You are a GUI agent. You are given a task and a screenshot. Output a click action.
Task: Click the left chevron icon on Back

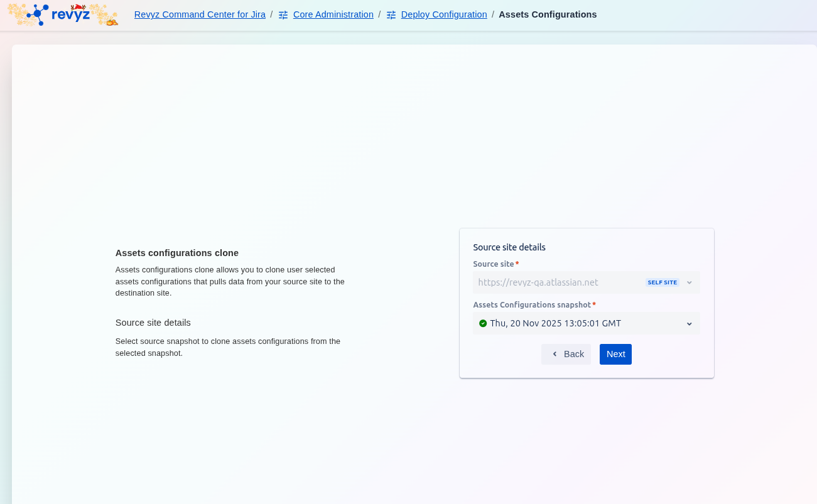coord(555,355)
